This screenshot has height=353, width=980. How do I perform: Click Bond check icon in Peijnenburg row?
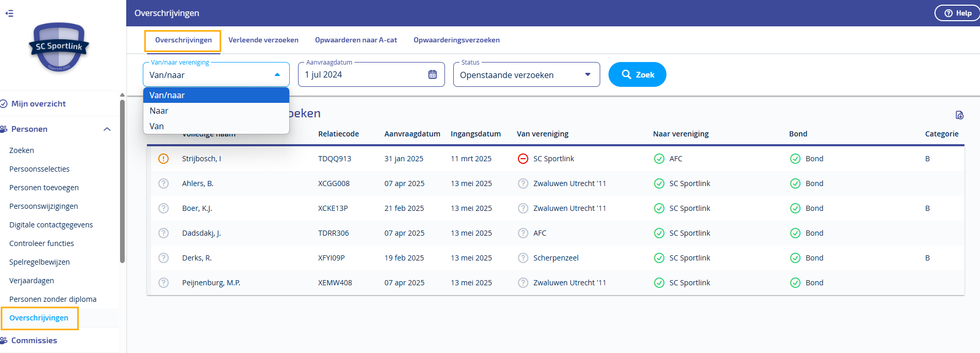point(795,283)
